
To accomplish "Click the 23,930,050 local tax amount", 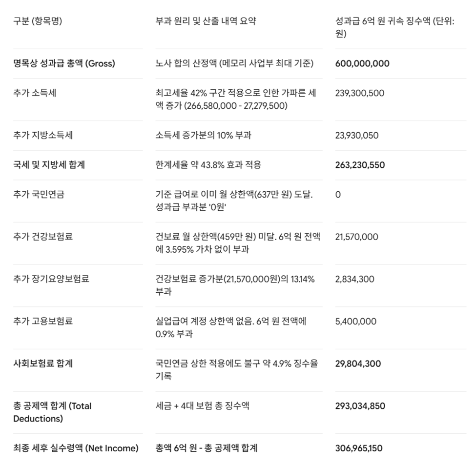I will (357, 135).
